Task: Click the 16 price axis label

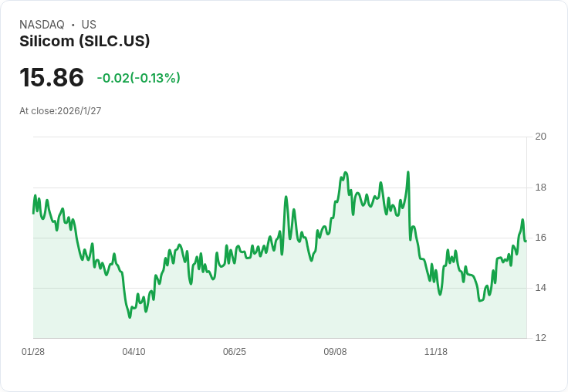Action: coord(541,238)
